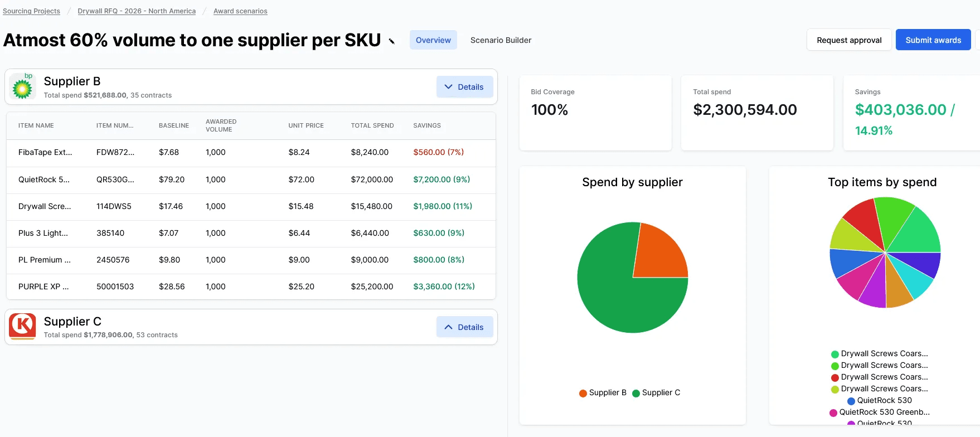
Task: Click the edit pencil icon beside scenario title
Action: [392, 41]
